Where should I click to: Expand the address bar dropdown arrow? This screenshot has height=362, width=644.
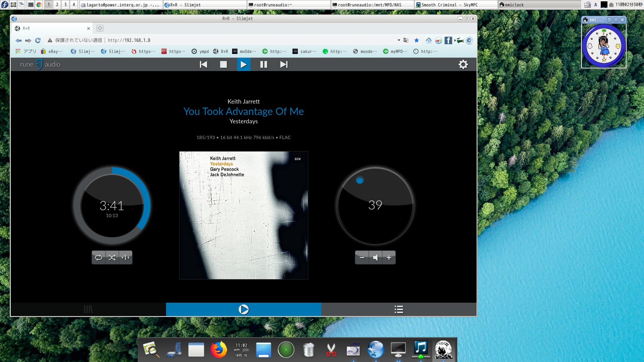pyautogui.click(x=399, y=40)
